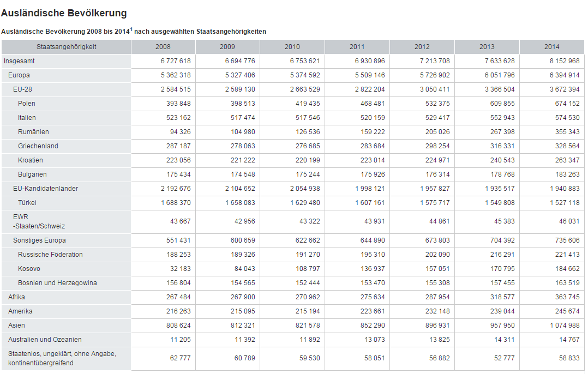
Task: Select the Staatsangehörigkeit header cell
Action: click(x=66, y=47)
